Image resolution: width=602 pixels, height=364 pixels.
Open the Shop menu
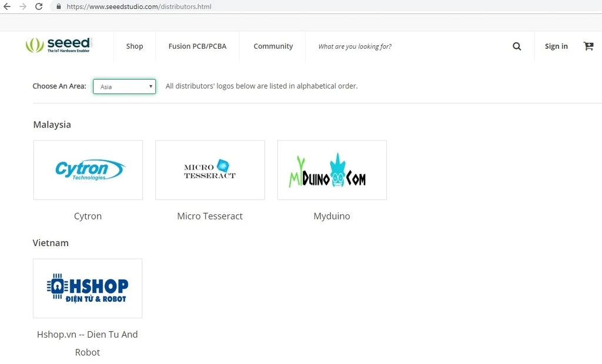[135, 46]
